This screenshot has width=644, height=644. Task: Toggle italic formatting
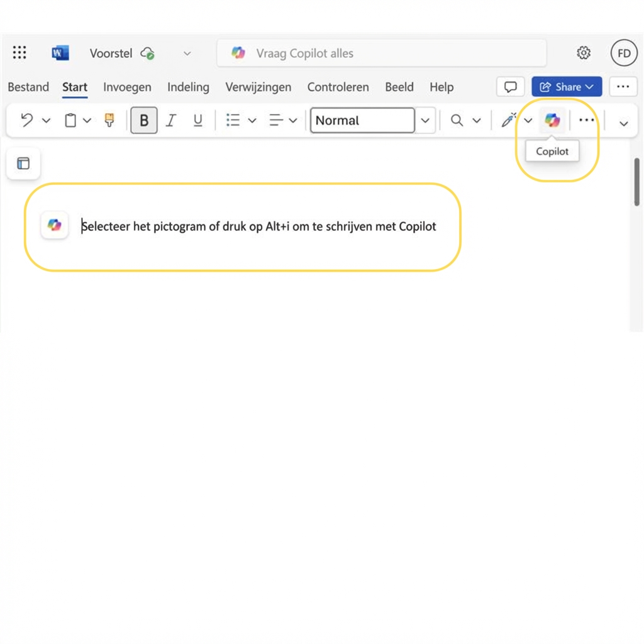[170, 120]
